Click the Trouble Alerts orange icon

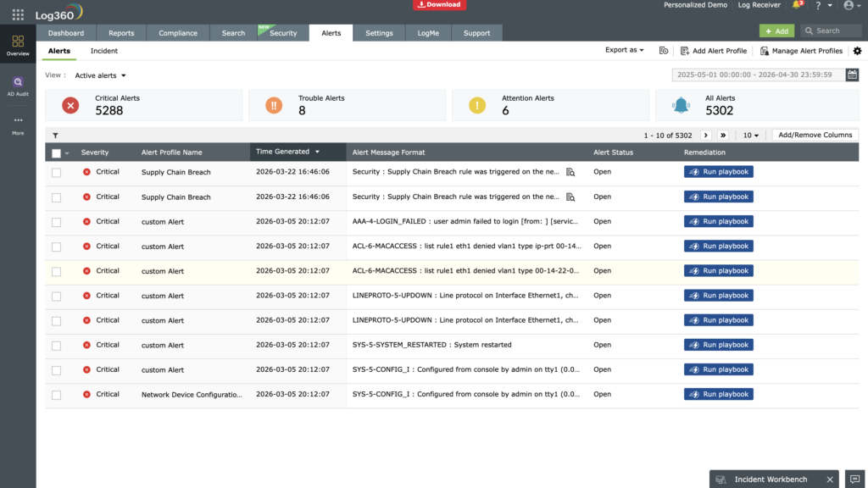(x=274, y=105)
